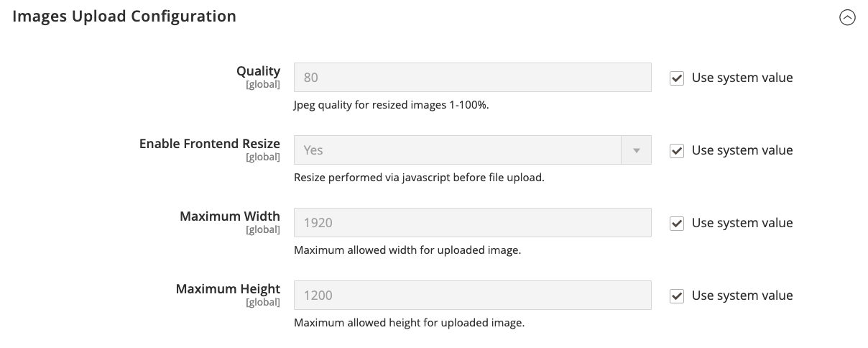Click the arrow on Enable Frontend Resize select
The width and height of the screenshot is (868, 348).
(636, 150)
